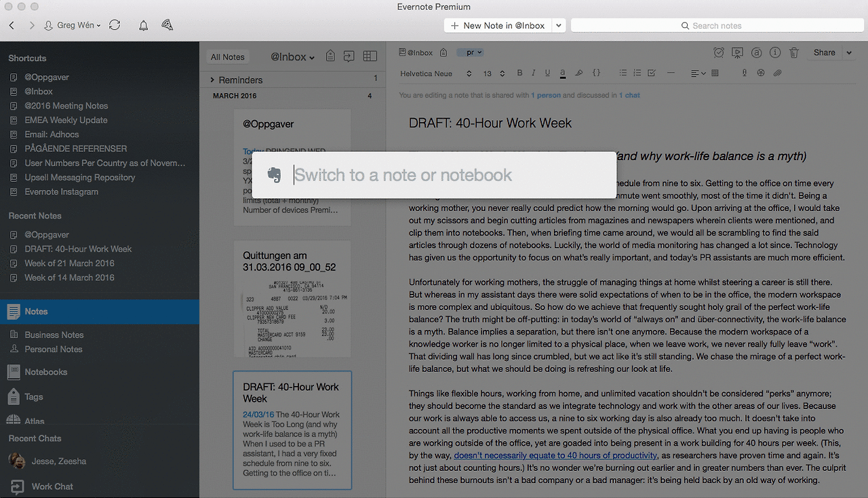Click the annotate icon
The image size is (868, 498).
pos(757,52)
